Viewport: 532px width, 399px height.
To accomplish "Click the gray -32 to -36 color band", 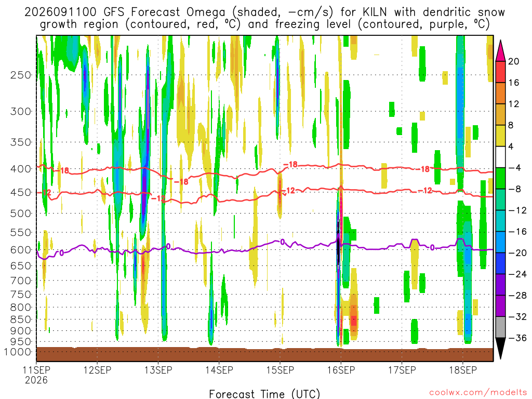I will click(500, 327).
